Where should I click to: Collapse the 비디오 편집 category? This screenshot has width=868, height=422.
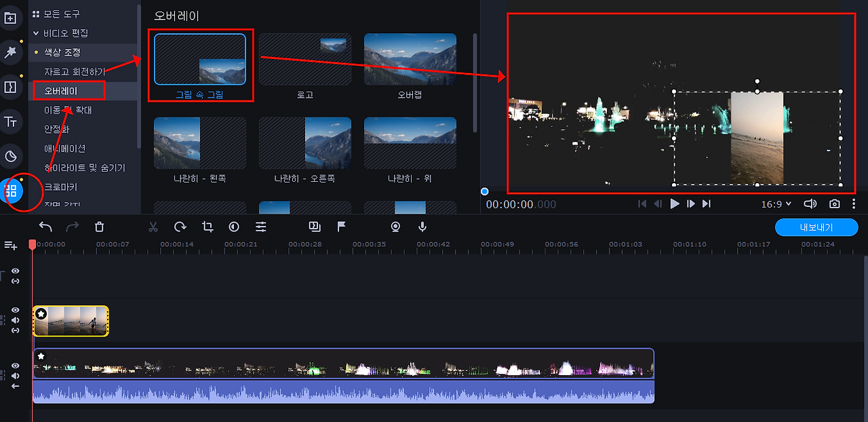click(x=36, y=33)
